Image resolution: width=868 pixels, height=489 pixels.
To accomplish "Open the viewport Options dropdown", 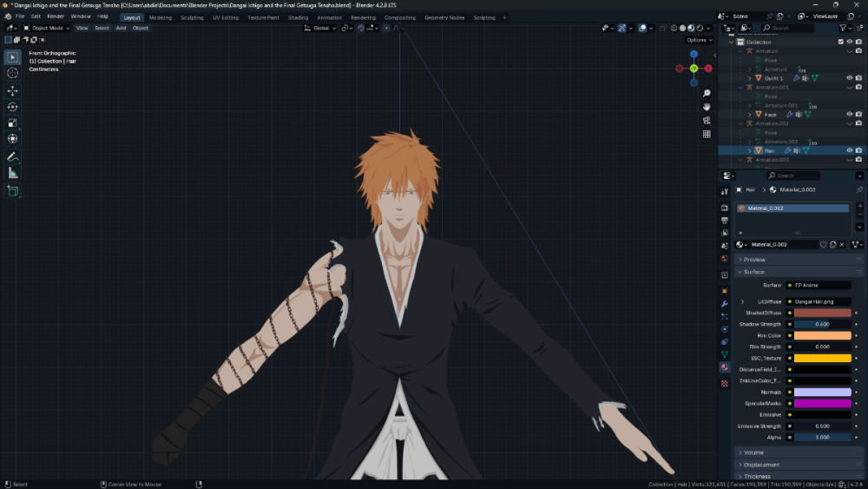I will pos(699,40).
